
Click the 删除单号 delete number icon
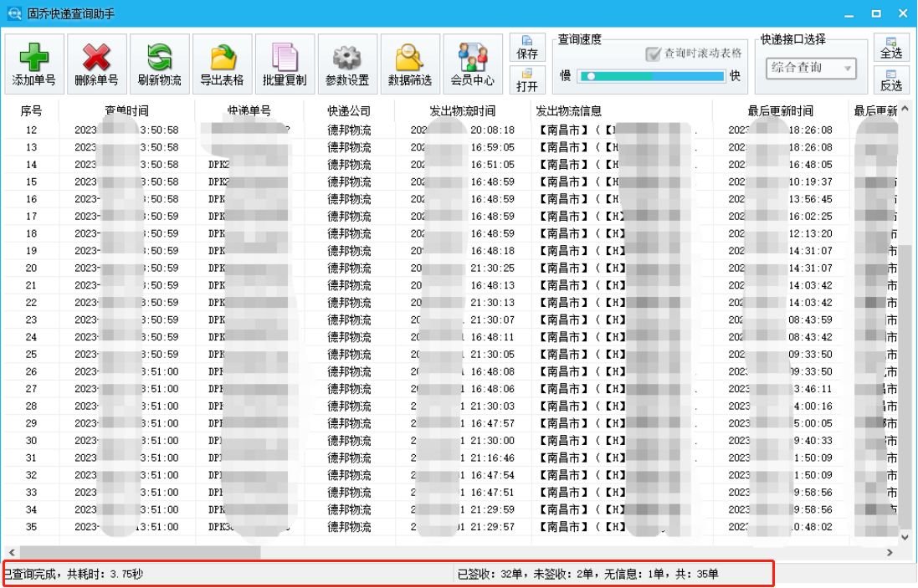(97, 63)
